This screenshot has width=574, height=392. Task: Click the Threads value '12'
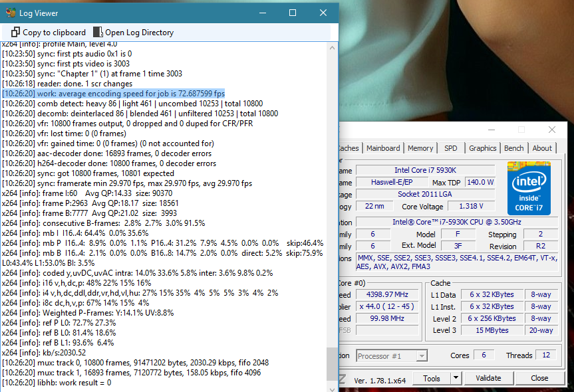546,355
